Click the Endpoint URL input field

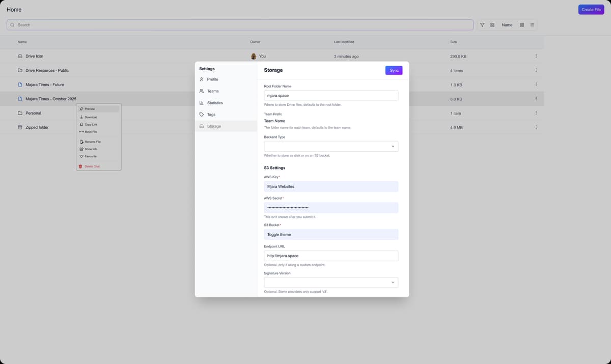331,256
